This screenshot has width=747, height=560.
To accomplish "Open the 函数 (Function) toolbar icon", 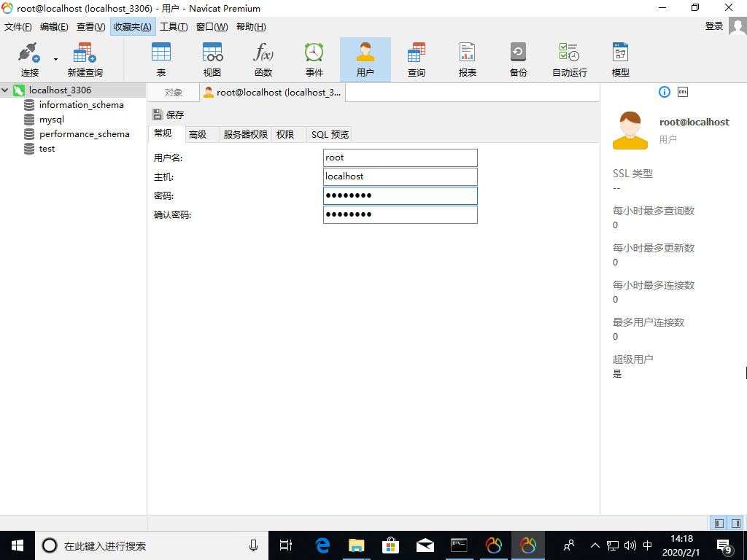I will (x=263, y=60).
